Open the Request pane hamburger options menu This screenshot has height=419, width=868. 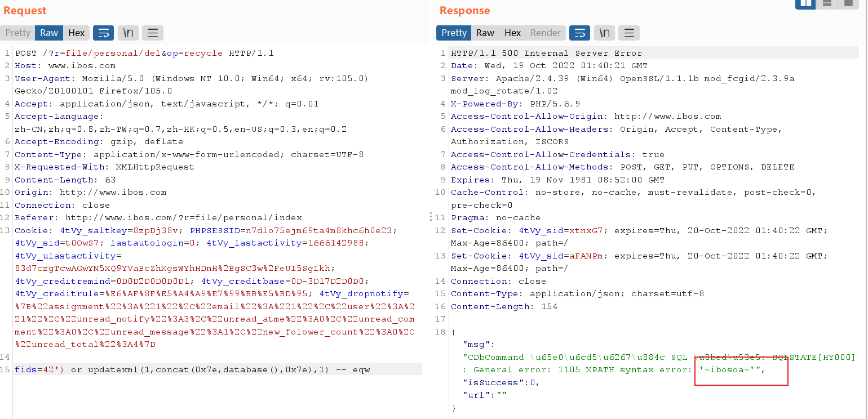click(153, 33)
